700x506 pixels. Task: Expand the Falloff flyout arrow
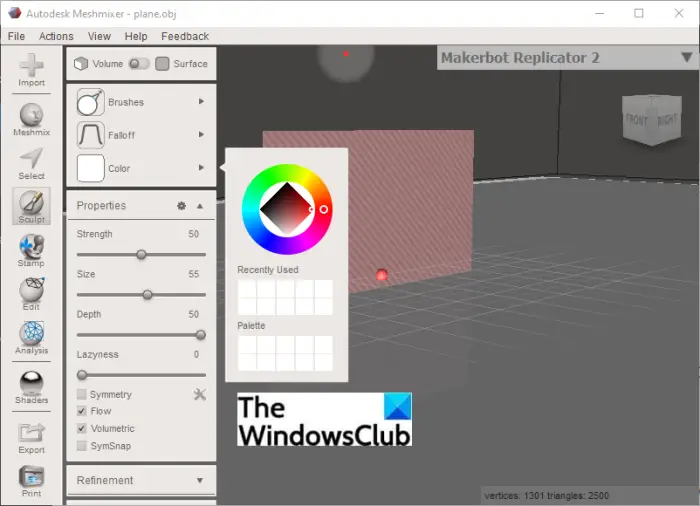[201, 134]
